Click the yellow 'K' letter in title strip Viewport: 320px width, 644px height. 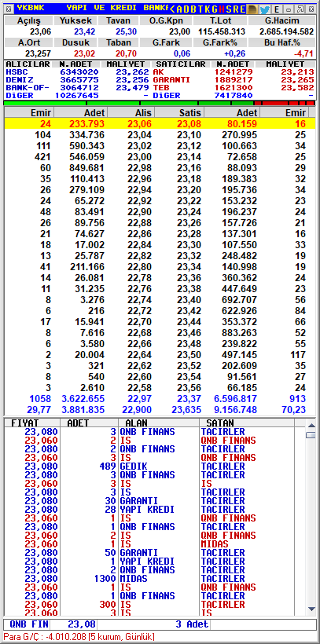click(208, 9)
